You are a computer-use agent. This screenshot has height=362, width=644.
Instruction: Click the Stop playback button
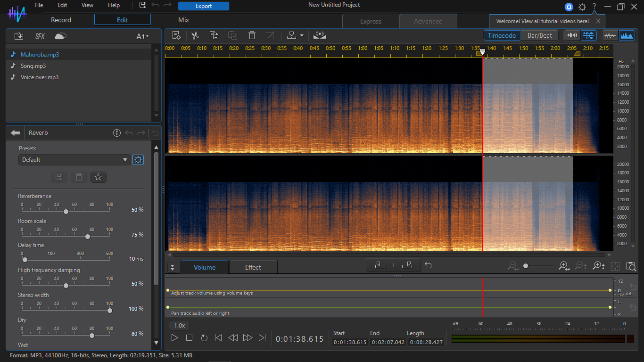(189, 338)
